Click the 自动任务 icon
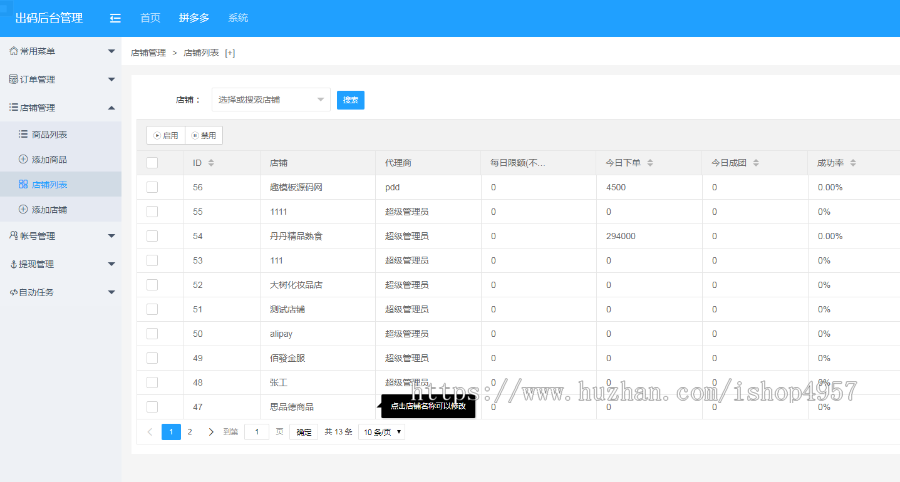The image size is (900, 482). (x=14, y=292)
